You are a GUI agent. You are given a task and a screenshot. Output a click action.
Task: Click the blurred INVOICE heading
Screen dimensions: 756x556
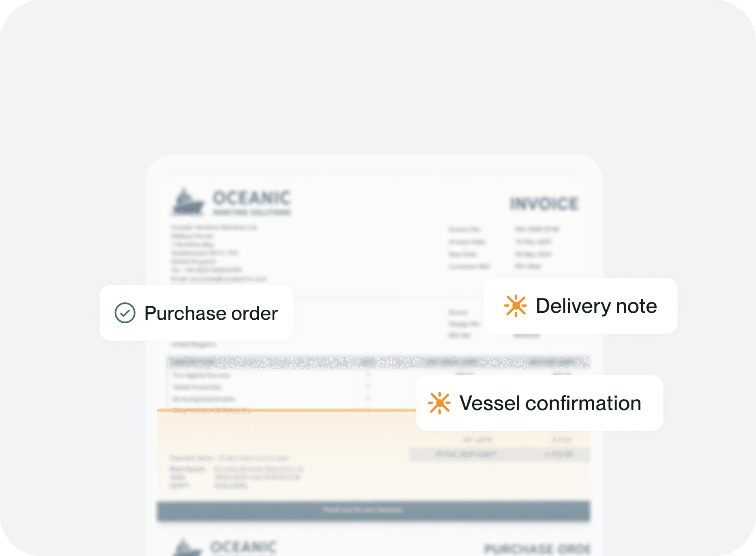pos(544,204)
